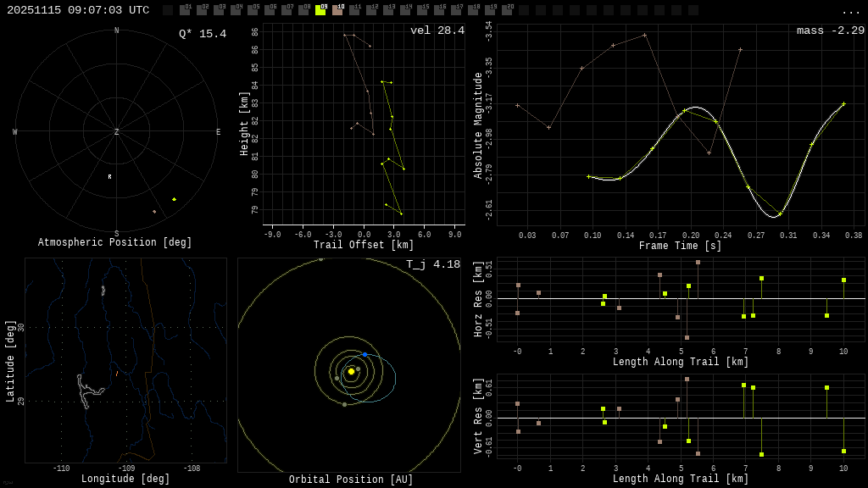
Task: Select station square labeled 16
Action: point(439,10)
